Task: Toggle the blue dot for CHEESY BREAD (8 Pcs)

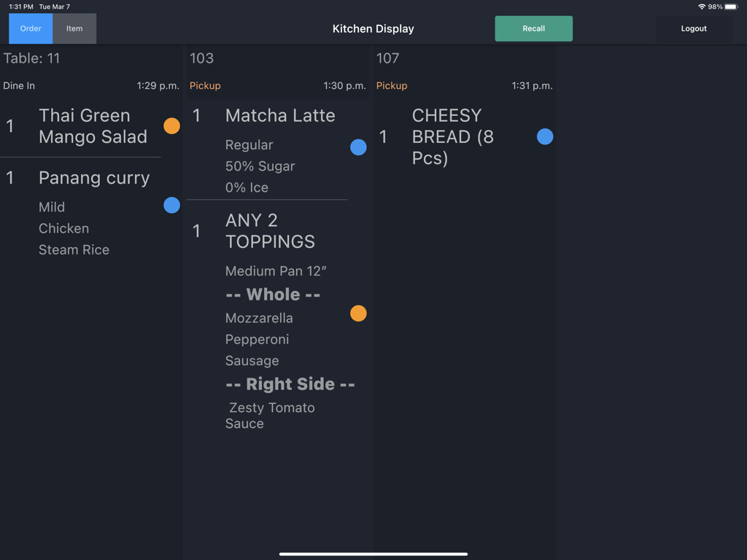Action: point(545,136)
